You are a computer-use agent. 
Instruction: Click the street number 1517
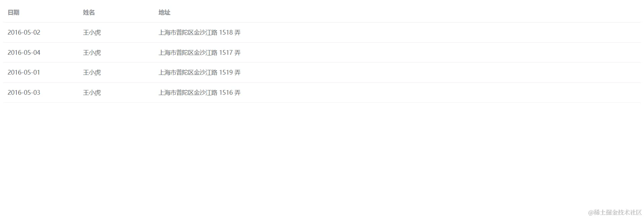click(x=226, y=53)
